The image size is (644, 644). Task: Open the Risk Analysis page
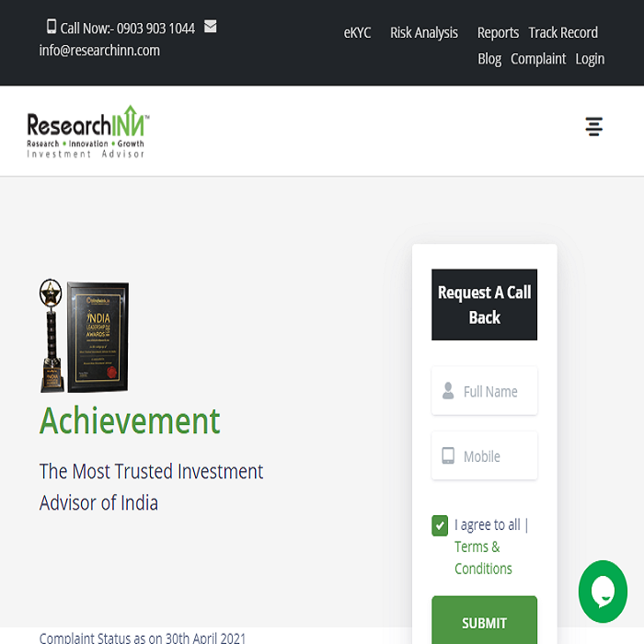[423, 32]
